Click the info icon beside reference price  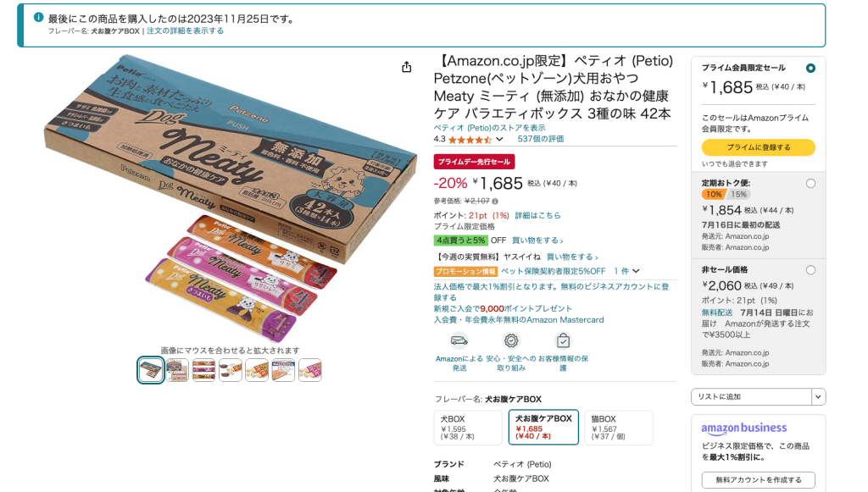495,202
